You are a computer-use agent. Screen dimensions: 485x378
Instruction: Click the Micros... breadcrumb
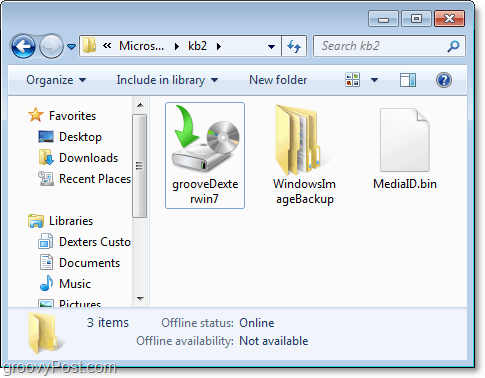pos(142,46)
